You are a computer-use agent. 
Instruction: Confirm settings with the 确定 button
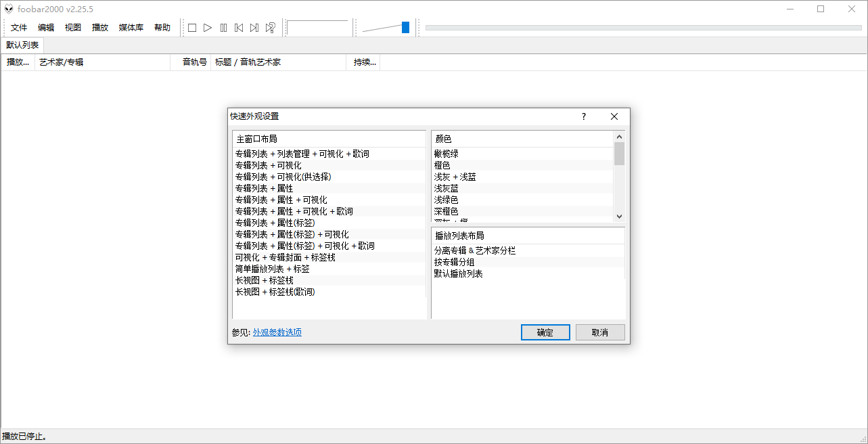pyautogui.click(x=545, y=332)
